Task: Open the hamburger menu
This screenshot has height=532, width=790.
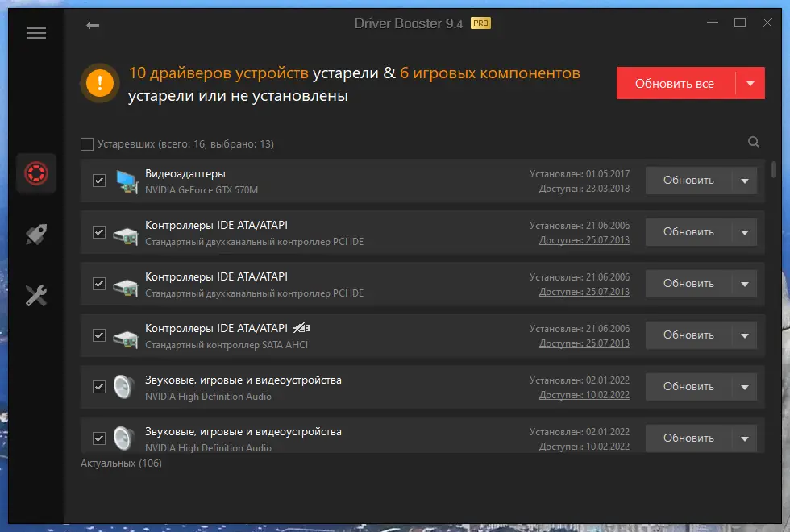Action: pyautogui.click(x=36, y=33)
